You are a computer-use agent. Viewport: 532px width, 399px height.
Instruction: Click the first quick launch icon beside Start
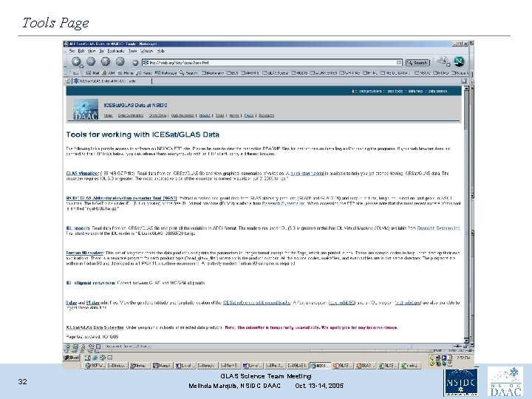[x=87, y=358]
